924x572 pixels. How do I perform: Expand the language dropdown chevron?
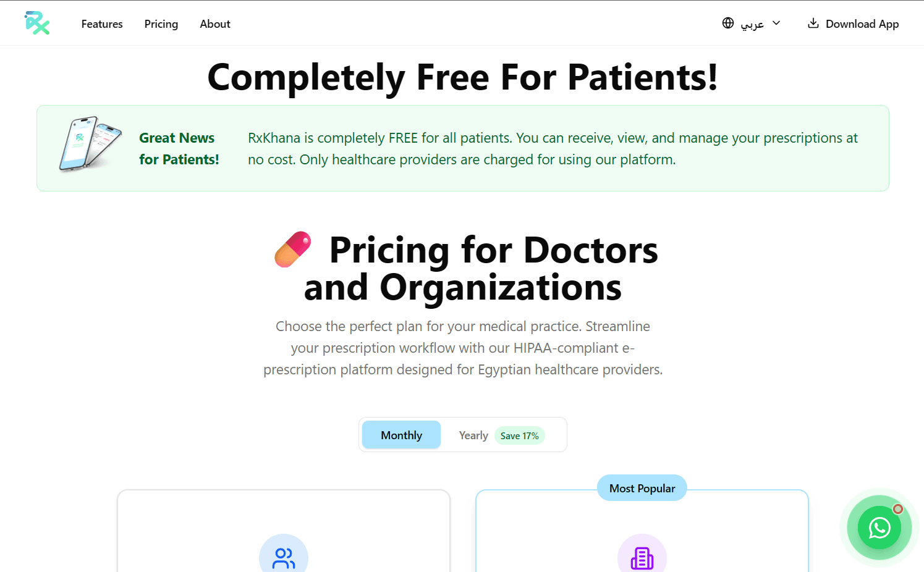(x=776, y=23)
